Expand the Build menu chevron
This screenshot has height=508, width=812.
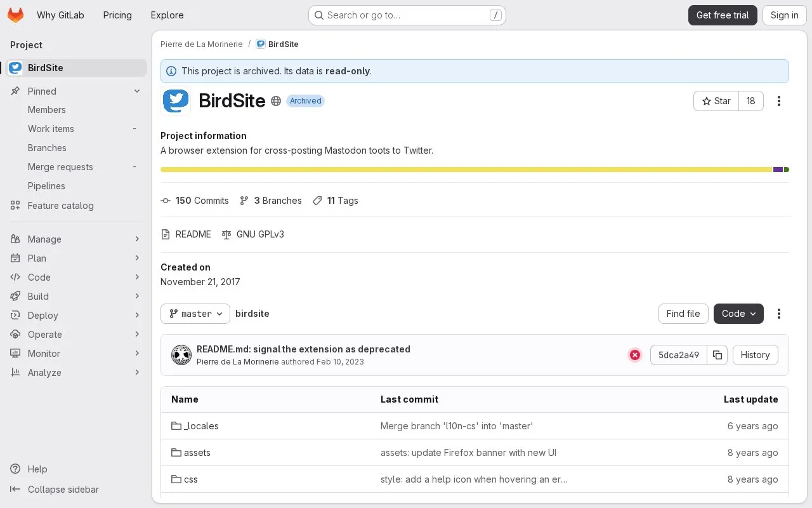tap(137, 297)
